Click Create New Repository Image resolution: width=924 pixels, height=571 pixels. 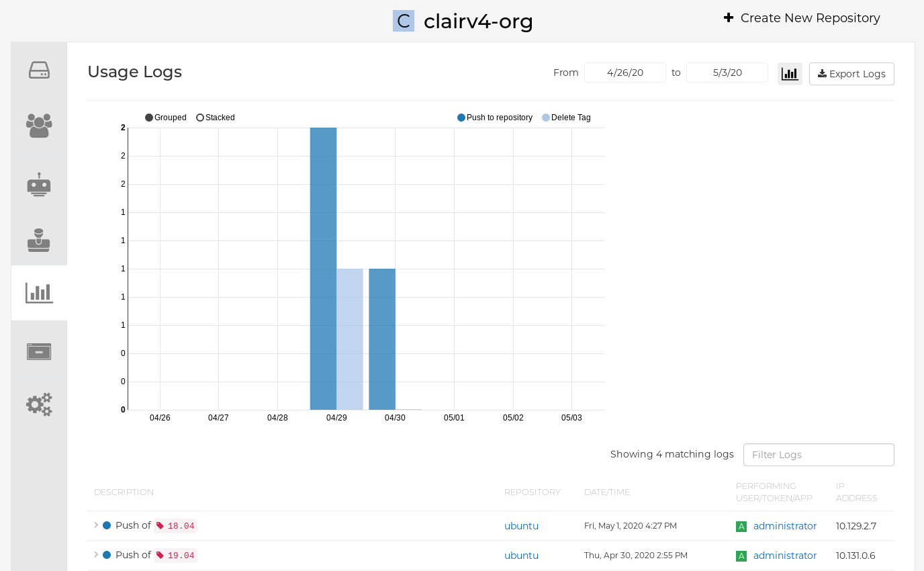tap(802, 18)
